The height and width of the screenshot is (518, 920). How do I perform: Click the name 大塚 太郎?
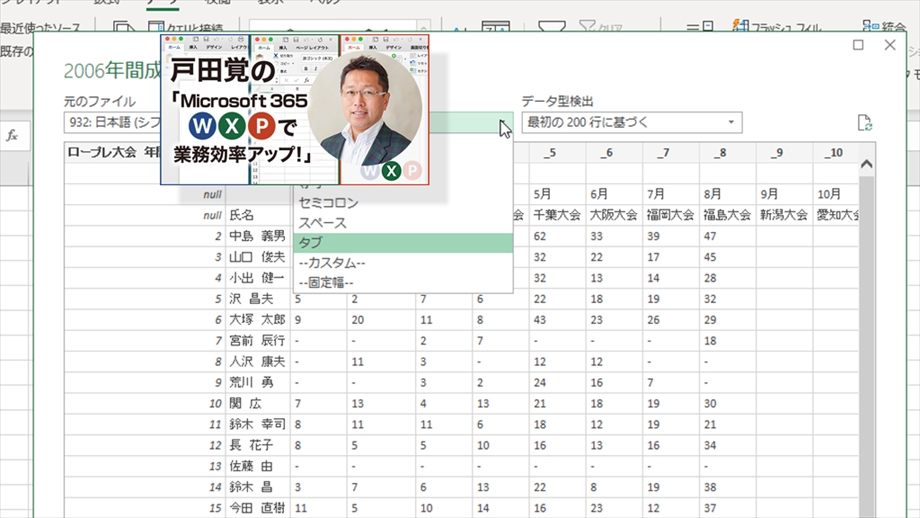click(x=257, y=320)
